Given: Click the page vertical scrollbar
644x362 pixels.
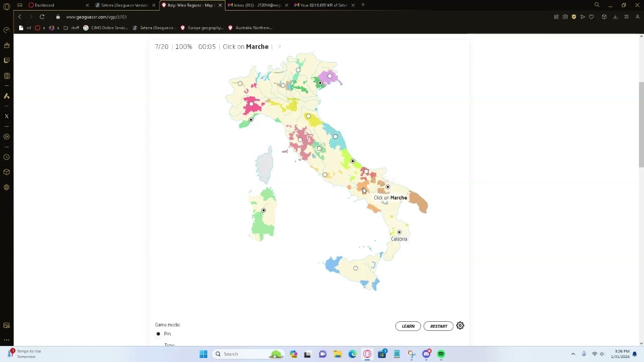Looking at the screenshot, I should (640, 126).
